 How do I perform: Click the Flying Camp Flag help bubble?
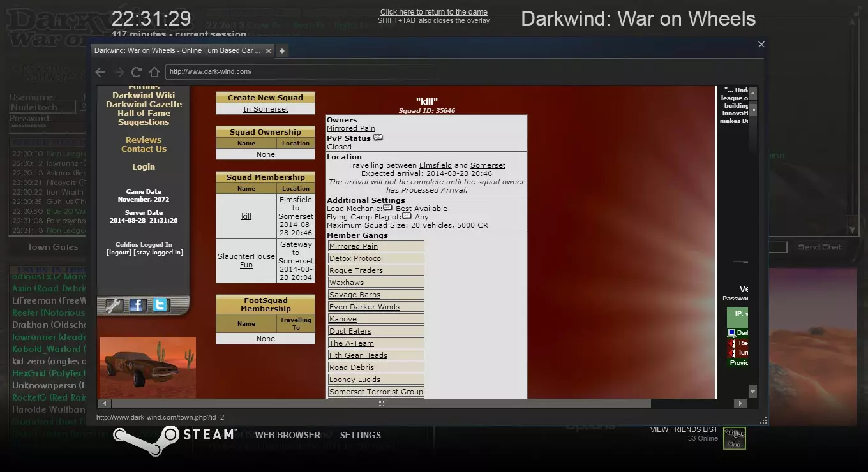(407, 216)
